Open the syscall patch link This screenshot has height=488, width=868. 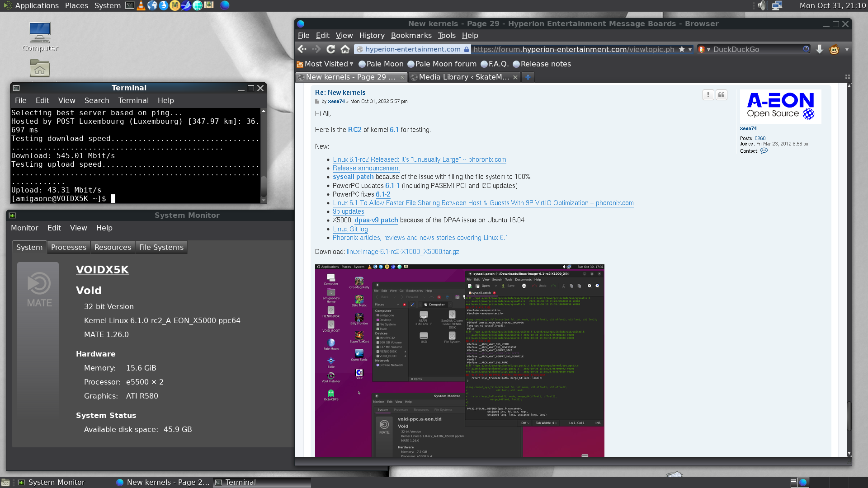point(353,177)
